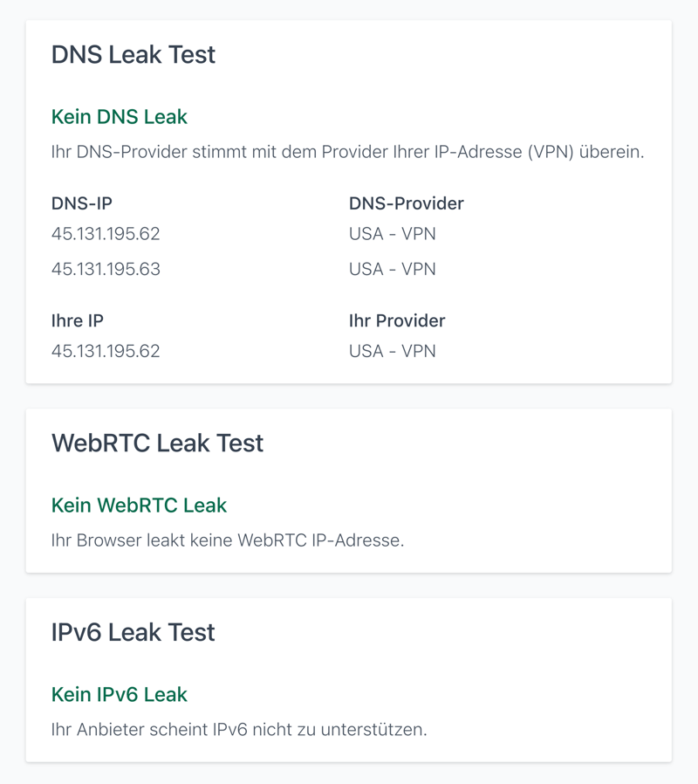Click the gap between DNS and WebRTC cards
698x784 pixels.
(349, 395)
